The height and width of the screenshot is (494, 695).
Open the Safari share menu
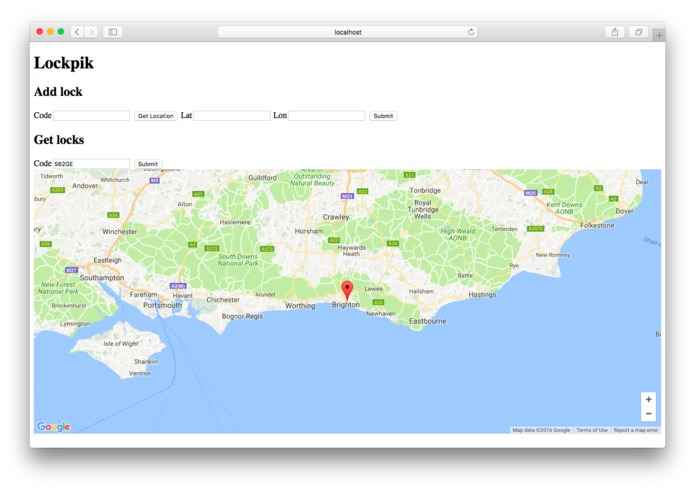pos(615,32)
